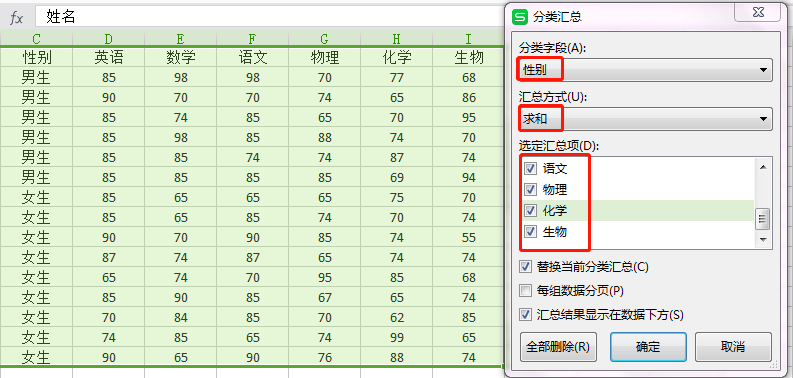Click the 取消 button
This screenshot has width=793, height=378.
pos(733,347)
